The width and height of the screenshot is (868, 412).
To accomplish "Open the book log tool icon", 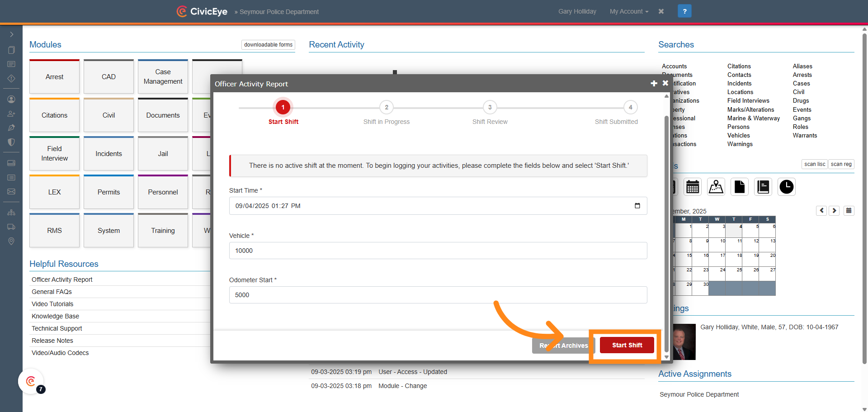I will coord(763,187).
